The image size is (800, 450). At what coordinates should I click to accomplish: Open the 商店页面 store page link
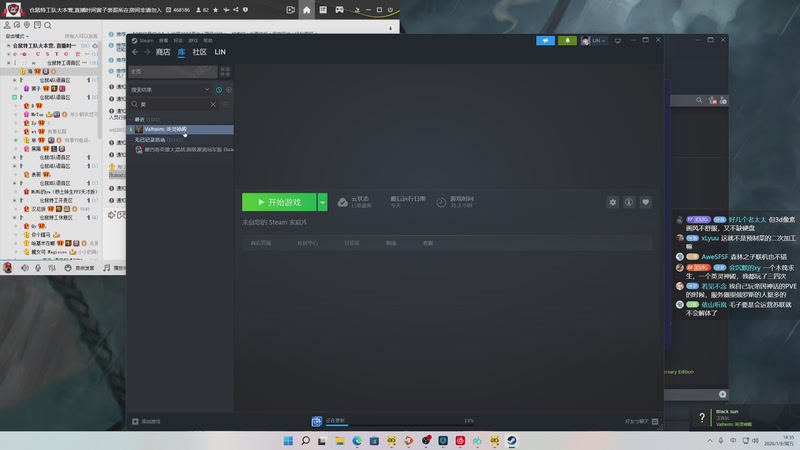(x=261, y=243)
